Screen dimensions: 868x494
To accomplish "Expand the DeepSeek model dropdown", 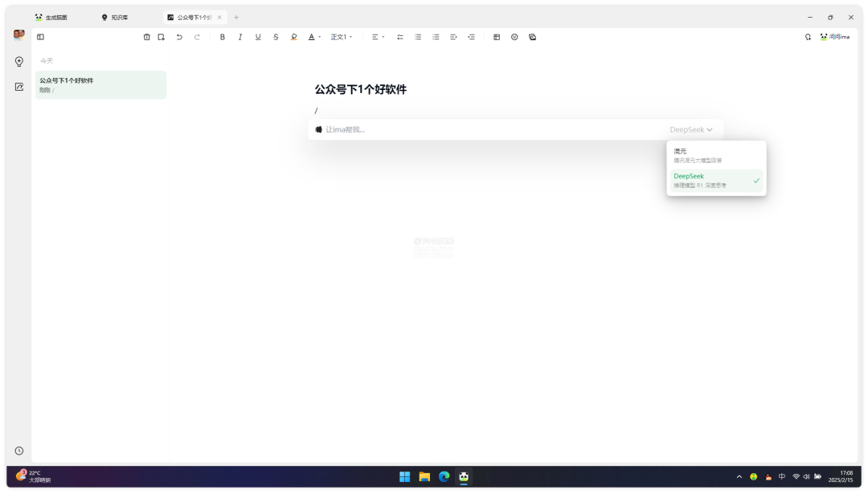I will (x=691, y=129).
